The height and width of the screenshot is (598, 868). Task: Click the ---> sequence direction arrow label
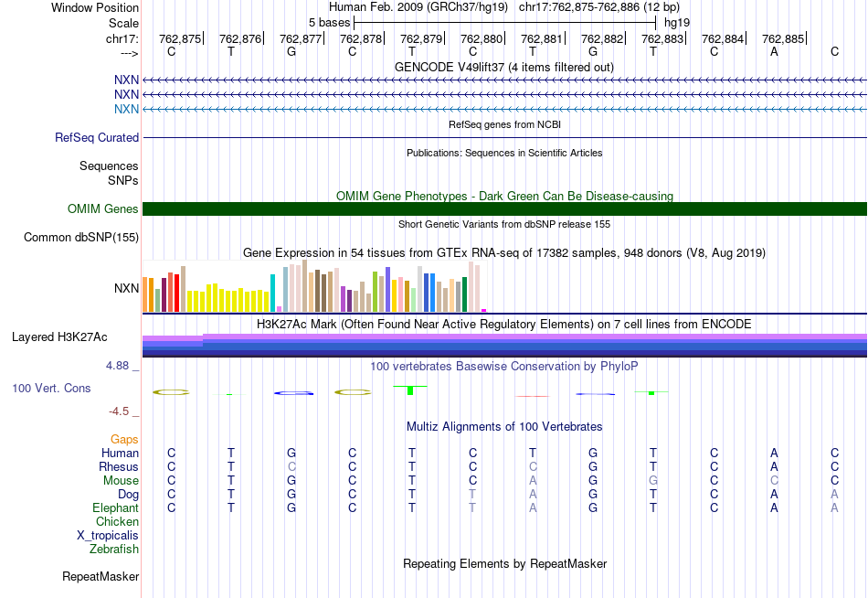tap(129, 53)
